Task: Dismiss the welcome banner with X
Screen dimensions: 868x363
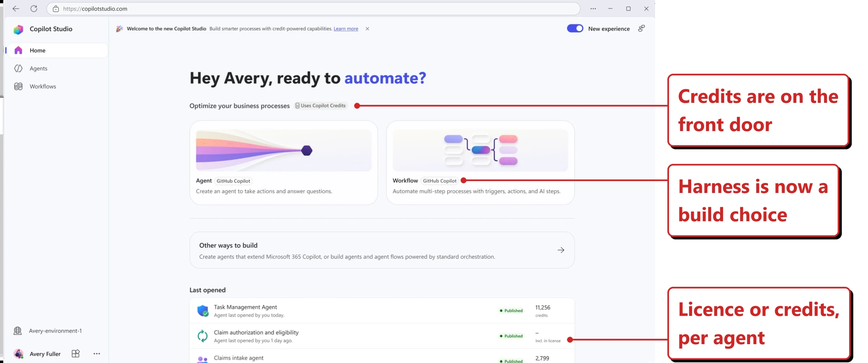Action: [367, 29]
